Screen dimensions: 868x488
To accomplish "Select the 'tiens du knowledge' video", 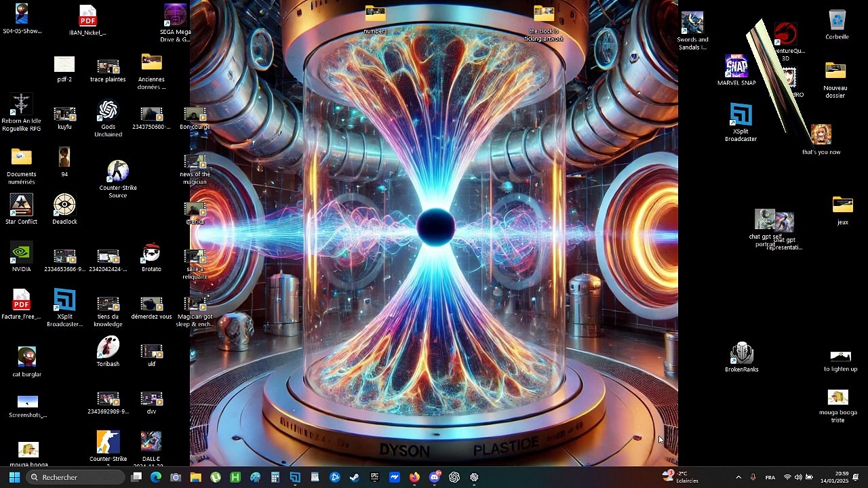I will [x=108, y=312].
